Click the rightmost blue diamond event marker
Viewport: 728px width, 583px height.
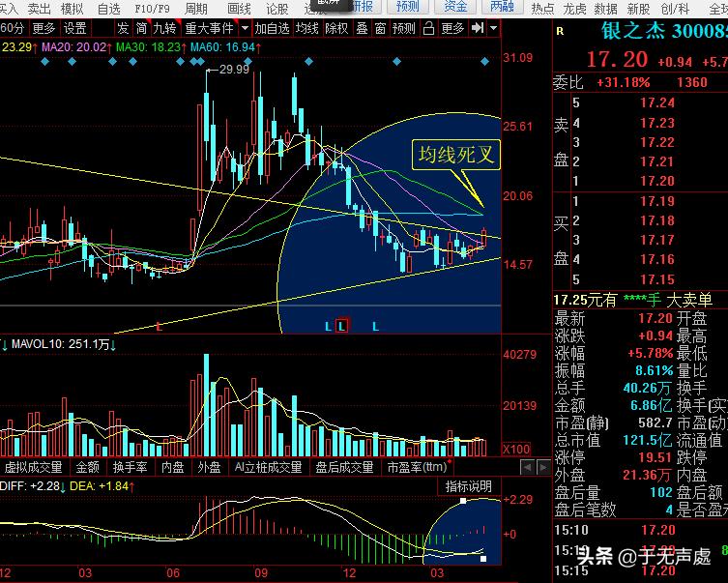point(484,61)
